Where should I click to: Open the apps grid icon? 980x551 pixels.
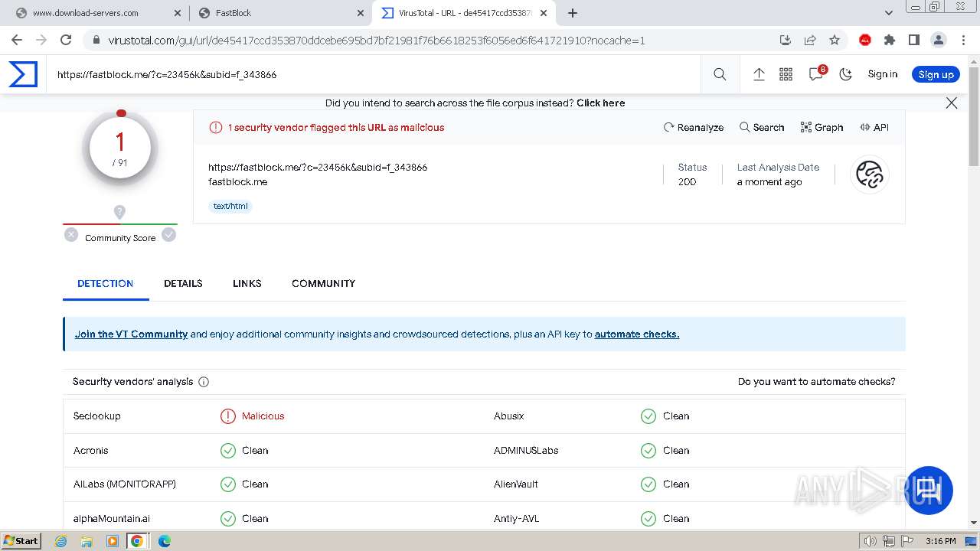(x=786, y=74)
